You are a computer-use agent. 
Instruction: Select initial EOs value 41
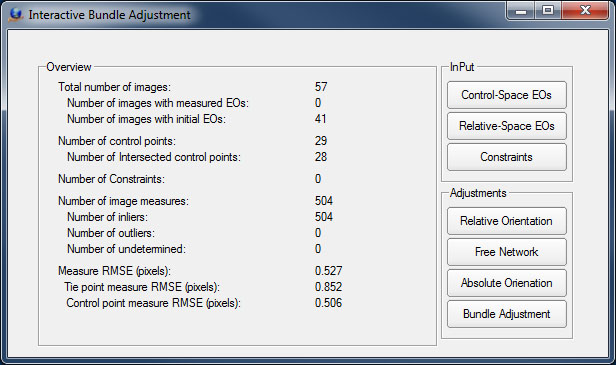pyautogui.click(x=321, y=119)
